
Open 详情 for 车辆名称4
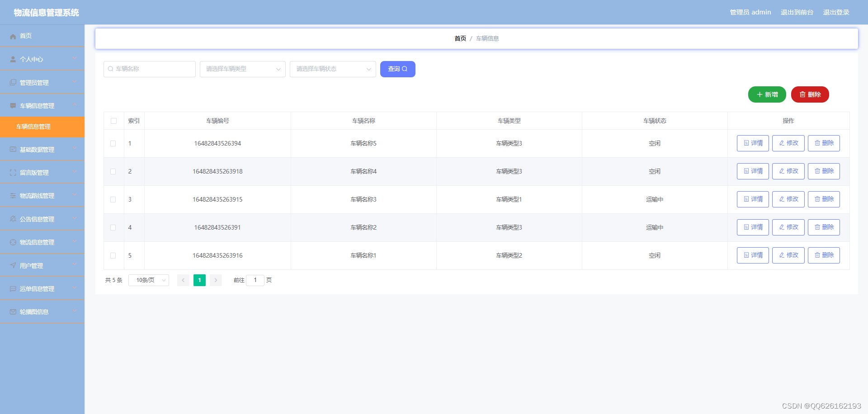[753, 171]
